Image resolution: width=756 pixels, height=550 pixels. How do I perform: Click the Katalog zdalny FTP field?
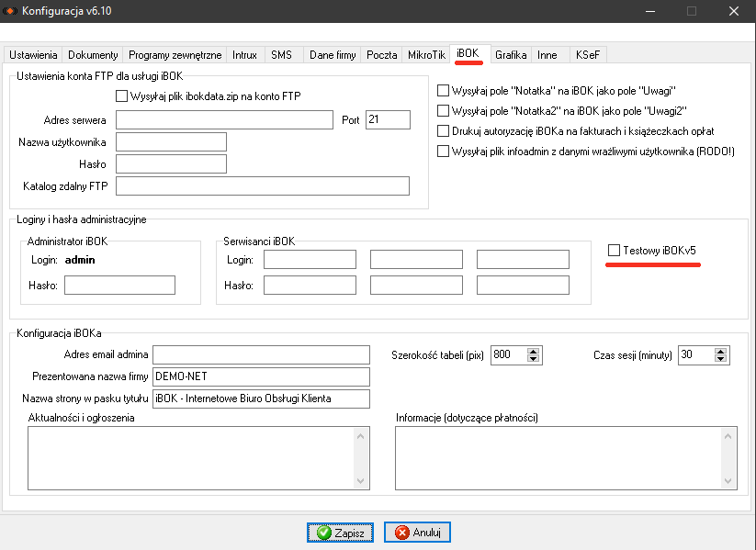[x=262, y=186]
